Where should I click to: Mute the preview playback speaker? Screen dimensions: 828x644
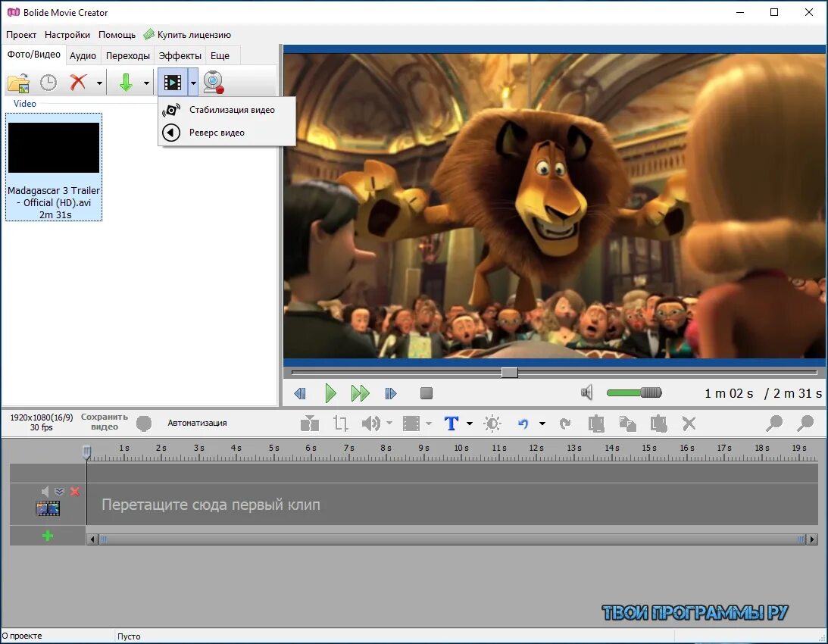[587, 392]
